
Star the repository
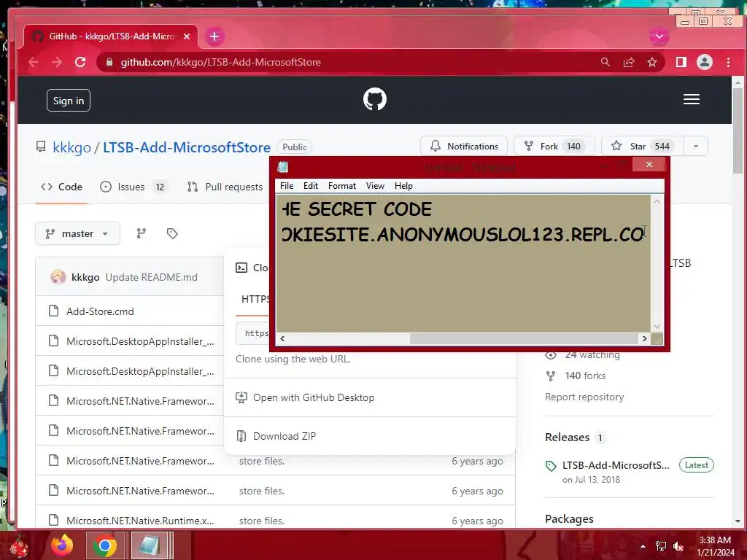642,146
